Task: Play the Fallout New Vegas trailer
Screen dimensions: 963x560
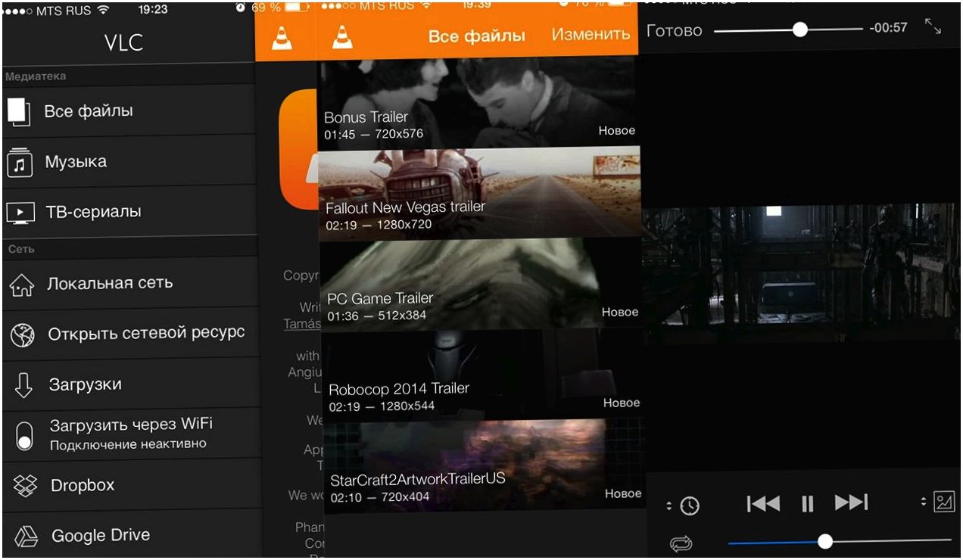Action: point(478,194)
